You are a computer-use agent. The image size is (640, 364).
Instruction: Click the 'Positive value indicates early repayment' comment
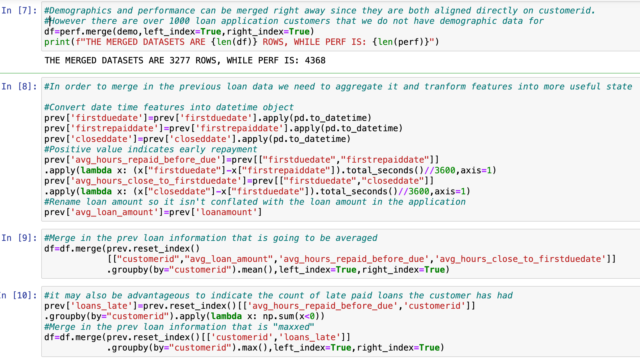pyautogui.click(x=150, y=149)
